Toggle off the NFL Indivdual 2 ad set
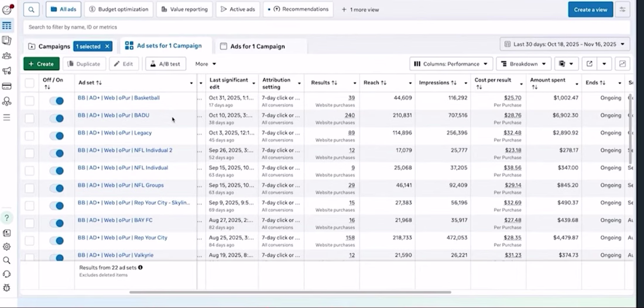The width and height of the screenshot is (644, 308). [x=57, y=153]
